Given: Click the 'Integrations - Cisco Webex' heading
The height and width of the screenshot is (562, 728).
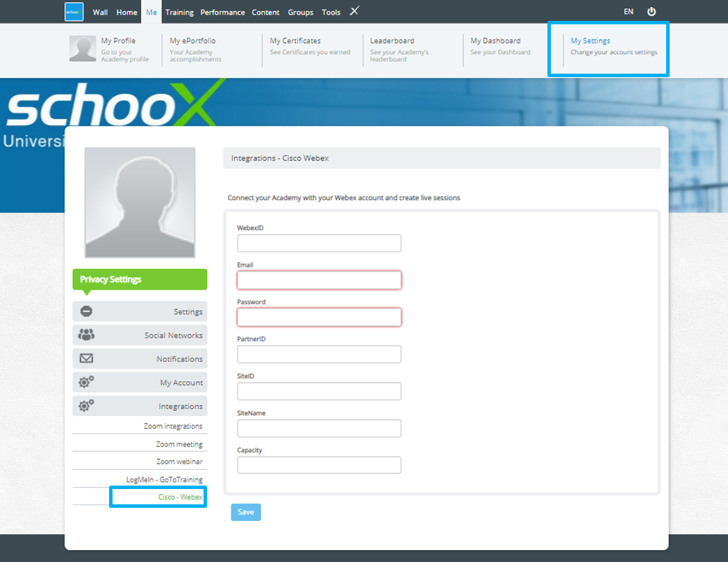Looking at the screenshot, I should [280, 158].
